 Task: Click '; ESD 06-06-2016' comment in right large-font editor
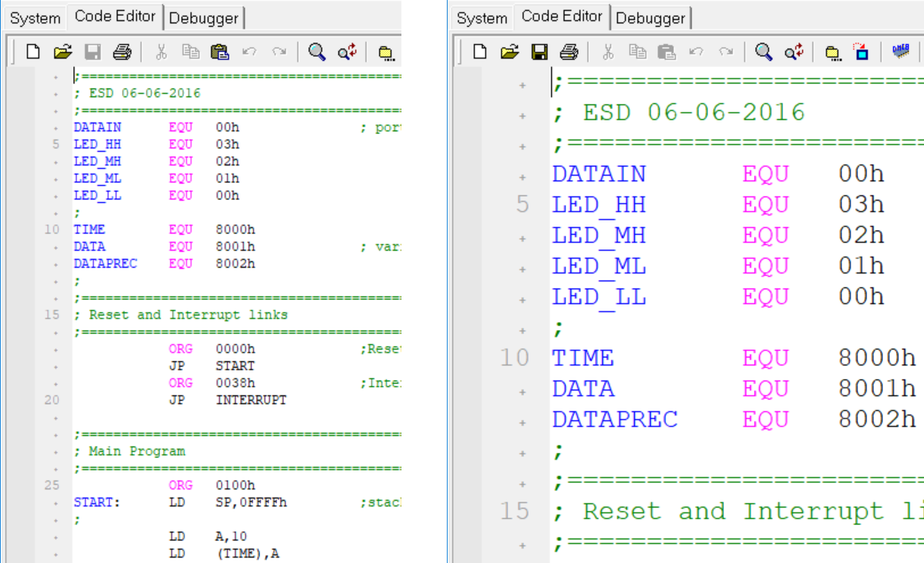click(x=679, y=112)
